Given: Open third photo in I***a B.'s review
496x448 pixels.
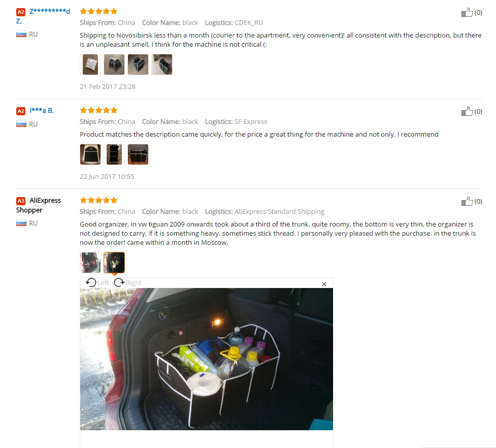Looking at the screenshot, I should [x=138, y=154].
